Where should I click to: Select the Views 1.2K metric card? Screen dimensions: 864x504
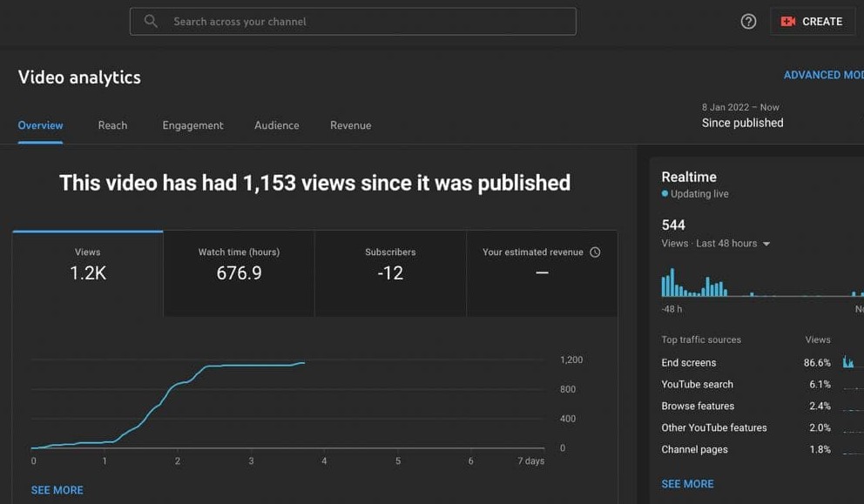click(88, 273)
